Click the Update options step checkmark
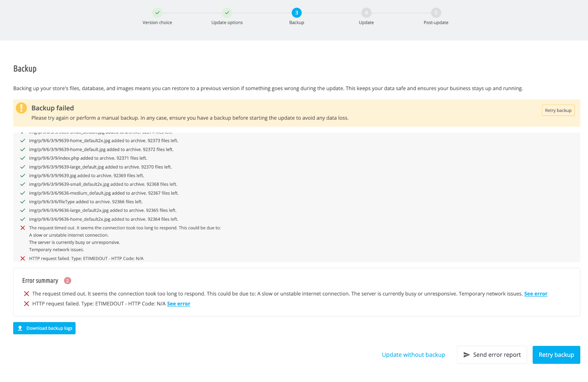This screenshot has width=588, height=382. click(227, 13)
